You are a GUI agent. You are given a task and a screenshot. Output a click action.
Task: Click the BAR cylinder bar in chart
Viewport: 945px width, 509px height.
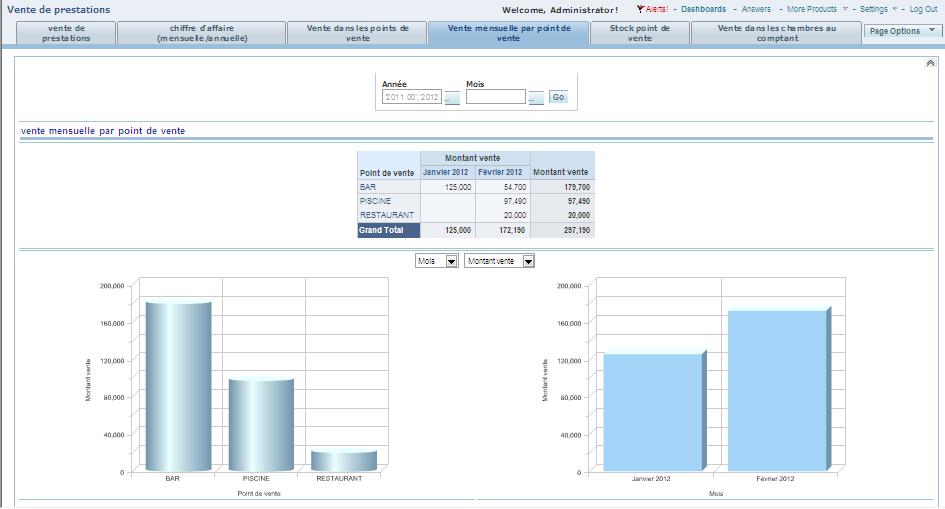[178, 386]
